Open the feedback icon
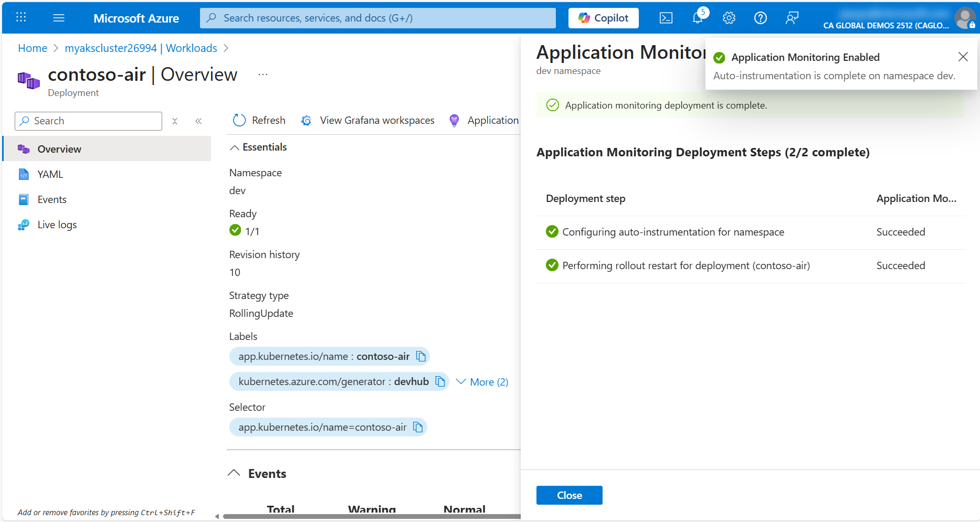Viewport: 980px width, 522px height. pyautogui.click(x=792, y=18)
